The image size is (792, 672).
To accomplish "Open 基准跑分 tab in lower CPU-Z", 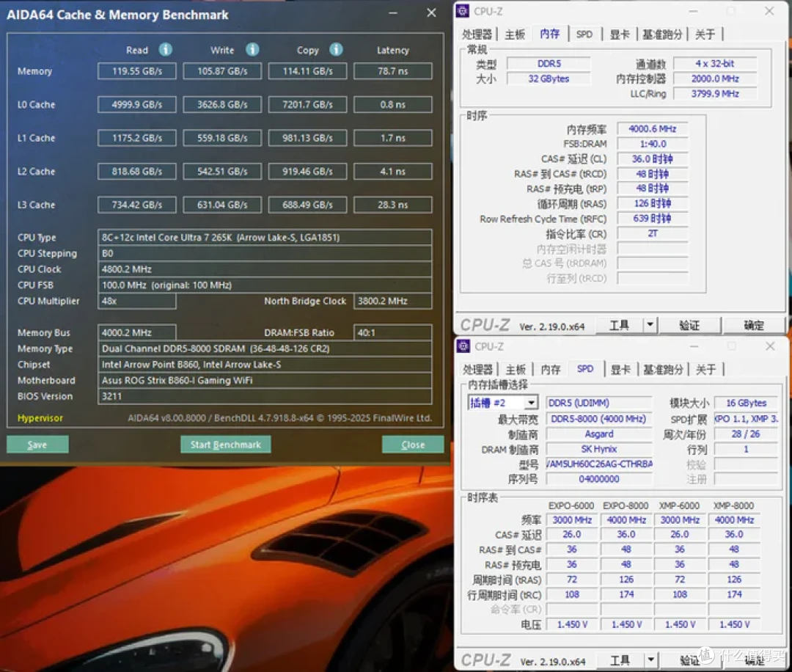I will (663, 369).
